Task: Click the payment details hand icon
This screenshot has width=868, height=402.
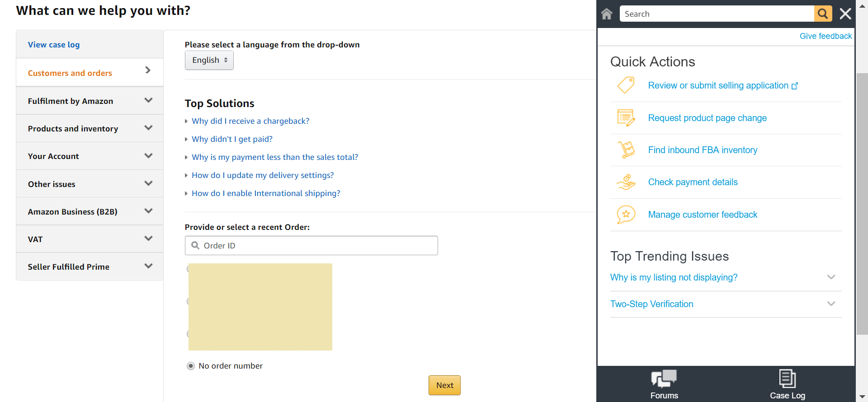Action: (x=626, y=182)
